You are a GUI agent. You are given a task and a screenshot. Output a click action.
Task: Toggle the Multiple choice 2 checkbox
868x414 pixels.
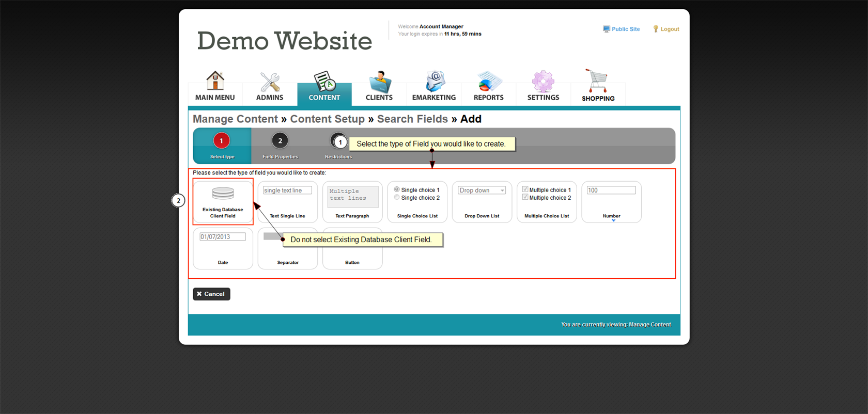[x=525, y=197]
